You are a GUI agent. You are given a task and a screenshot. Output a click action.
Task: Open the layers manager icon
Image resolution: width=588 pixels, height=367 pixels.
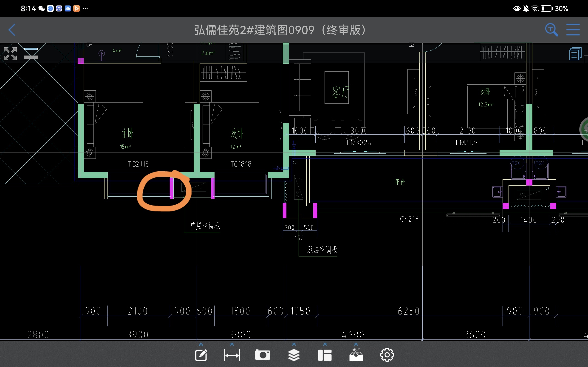294,355
